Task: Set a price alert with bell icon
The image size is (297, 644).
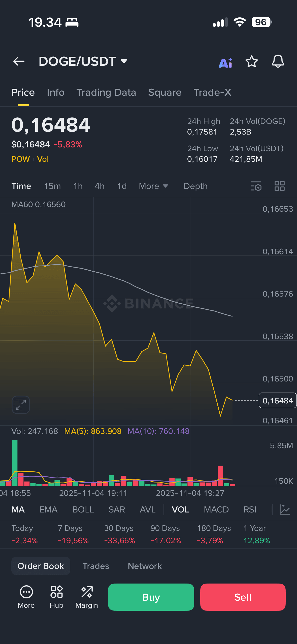Action: pos(278,61)
